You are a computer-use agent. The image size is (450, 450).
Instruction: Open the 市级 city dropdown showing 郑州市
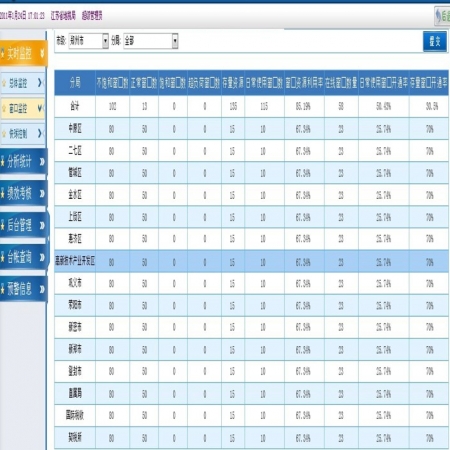click(x=89, y=41)
